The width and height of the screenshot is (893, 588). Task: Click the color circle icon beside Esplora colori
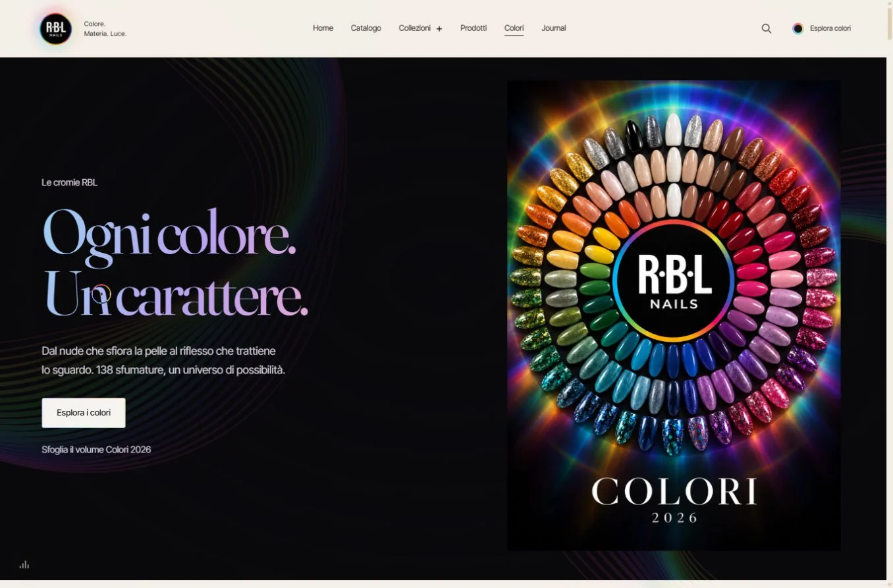tap(798, 28)
